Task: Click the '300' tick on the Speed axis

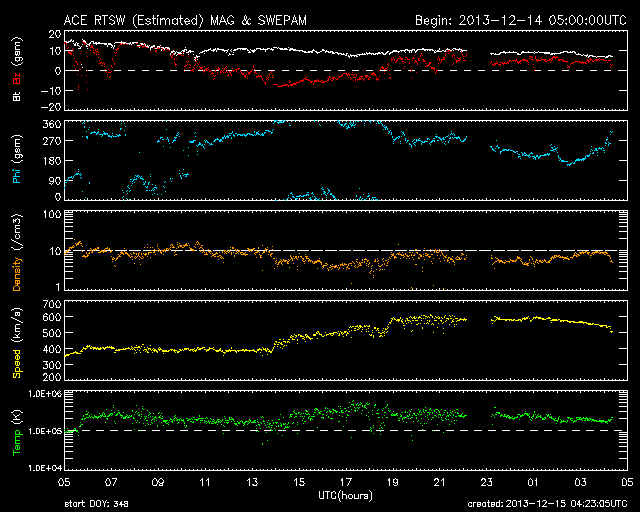Action: pyautogui.click(x=52, y=365)
